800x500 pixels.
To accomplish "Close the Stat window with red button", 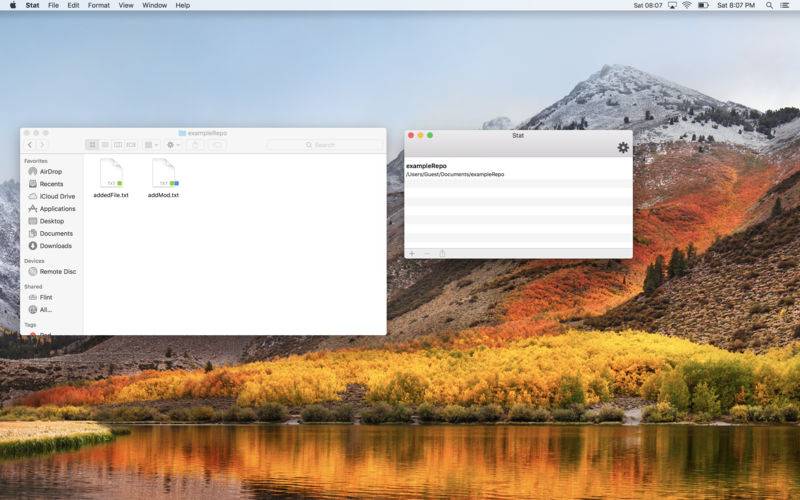I will coord(411,135).
